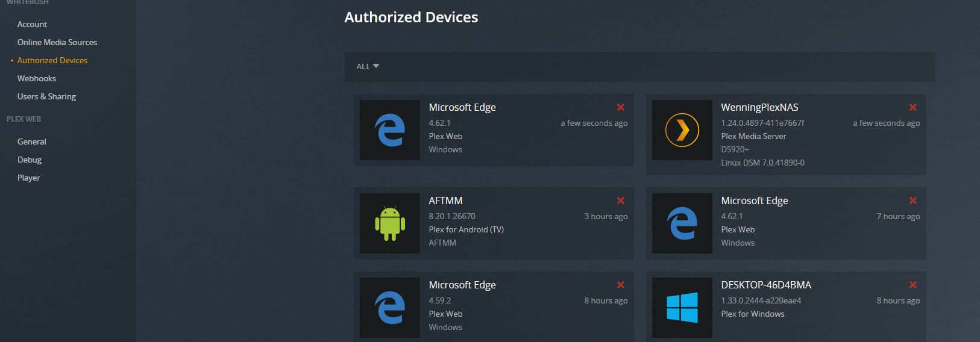This screenshot has width=980, height=342.
Task: Click the WenningPlexNAS device name
Action: 759,107
